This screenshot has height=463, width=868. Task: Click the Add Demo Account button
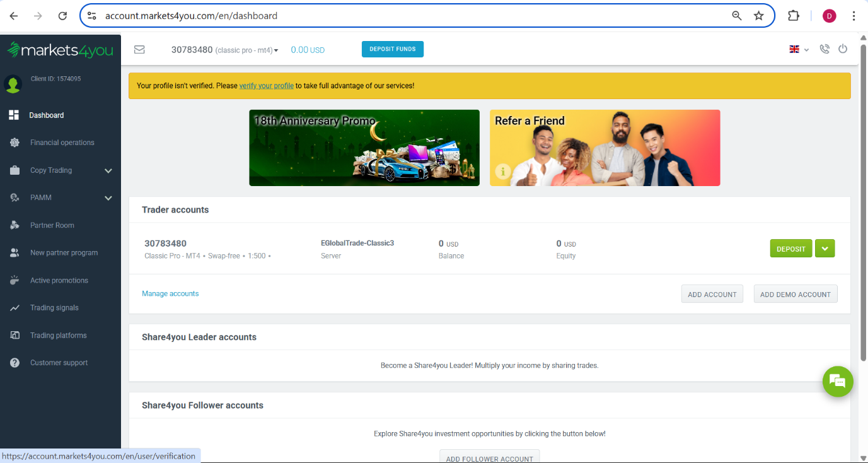pos(796,294)
